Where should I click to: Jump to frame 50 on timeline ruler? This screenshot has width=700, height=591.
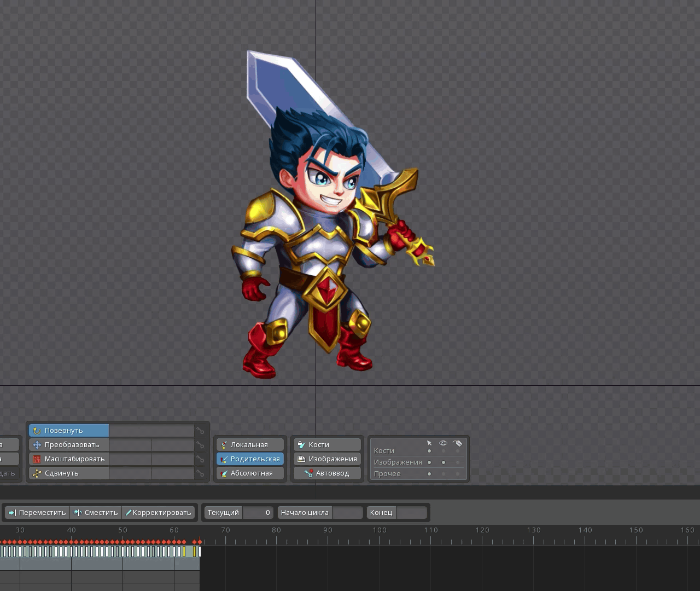click(123, 530)
